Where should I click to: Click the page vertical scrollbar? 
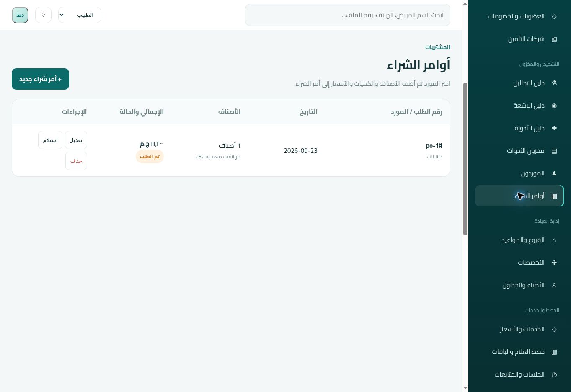[465, 159]
